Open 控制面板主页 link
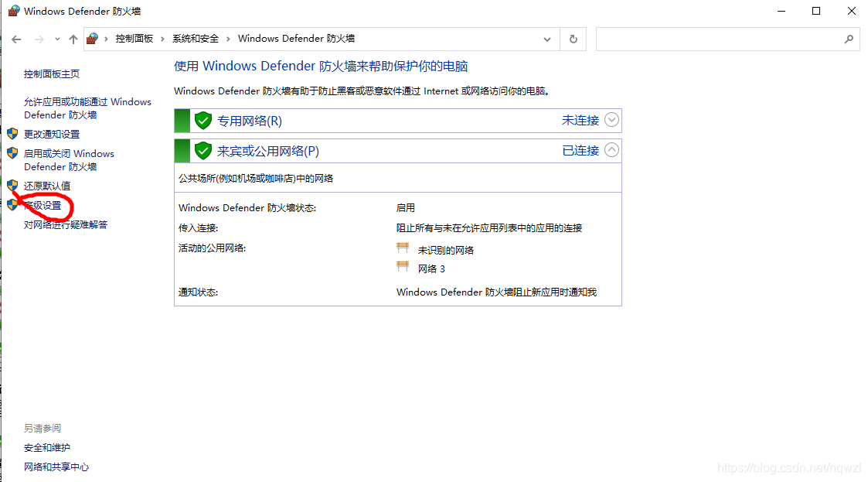This screenshot has width=868, height=482. [x=52, y=74]
